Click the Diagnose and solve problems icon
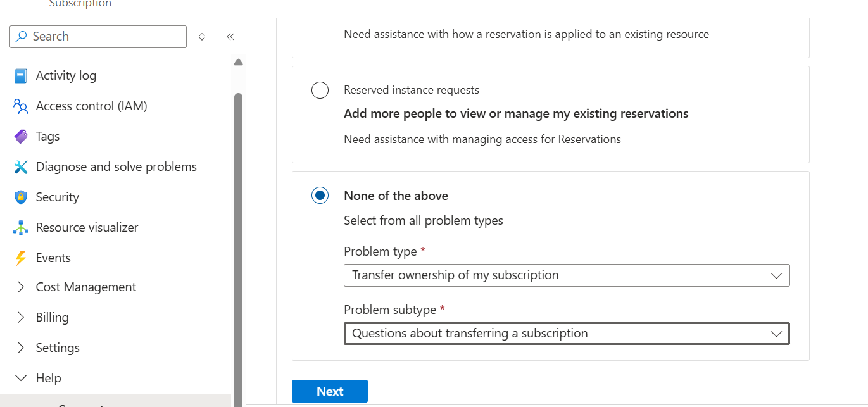The width and height of the screenshot is (868, 407). pos(20,166)
